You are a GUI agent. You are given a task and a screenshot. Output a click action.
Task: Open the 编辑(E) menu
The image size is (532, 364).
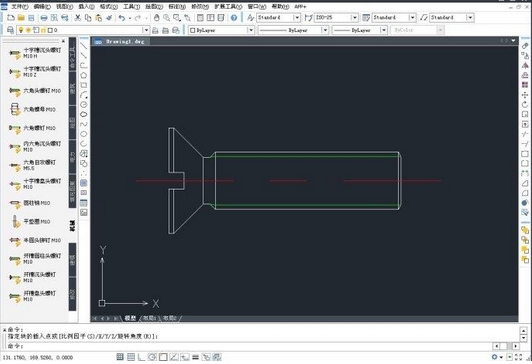[x=42, y=6]
